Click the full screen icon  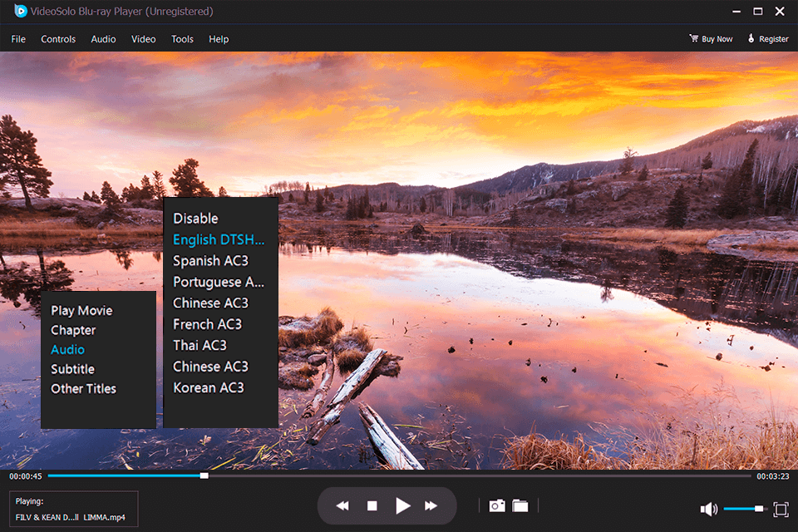pyautogui.click(x=780, y=508)
